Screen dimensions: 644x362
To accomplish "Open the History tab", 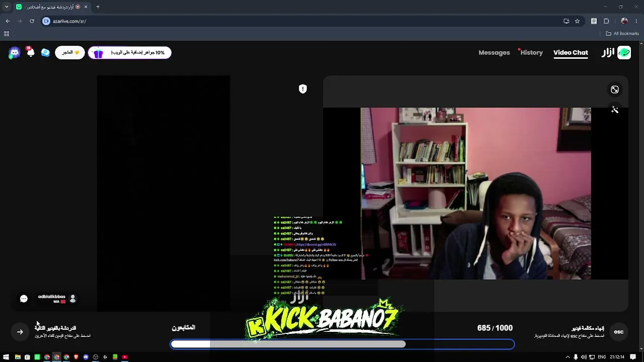I will (x=531, y=52).
